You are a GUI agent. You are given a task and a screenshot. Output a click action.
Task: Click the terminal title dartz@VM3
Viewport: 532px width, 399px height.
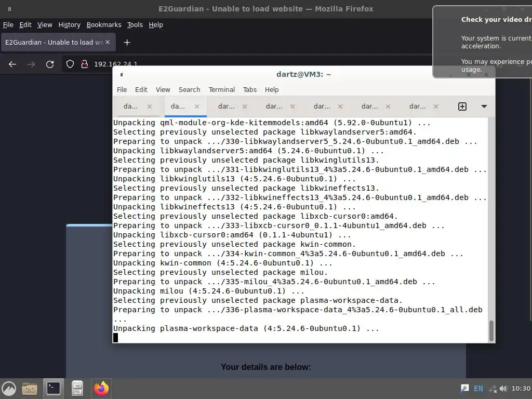tap(303, 74)
